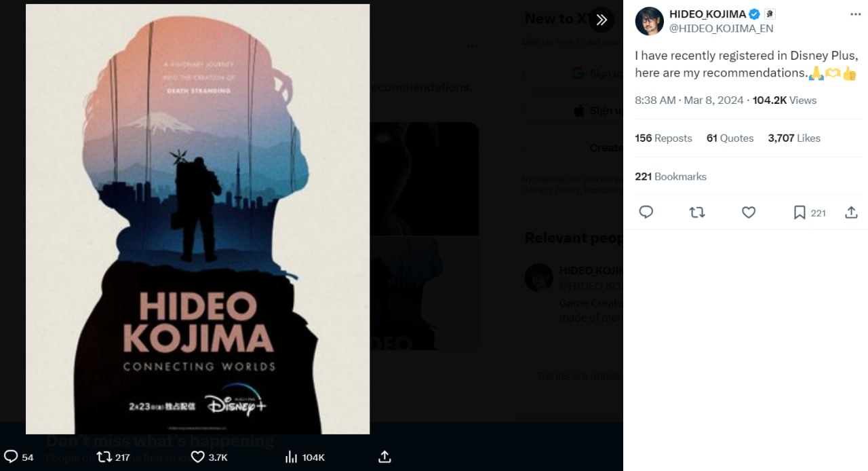Viewport: 868px width, 471px height.
Task: Show the 3,707 Likes list
Action: click(x=794, y=138)
